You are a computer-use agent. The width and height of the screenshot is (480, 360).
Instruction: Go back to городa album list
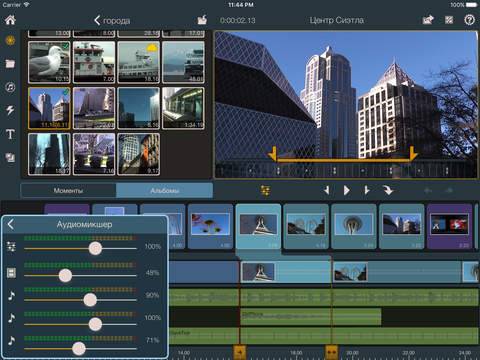(112, 20)
